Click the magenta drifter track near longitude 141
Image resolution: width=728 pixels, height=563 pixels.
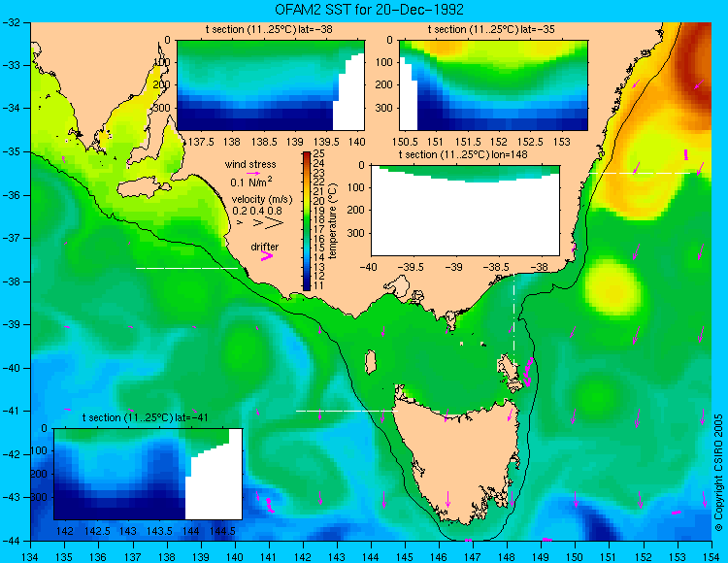(x=270, y=505)
